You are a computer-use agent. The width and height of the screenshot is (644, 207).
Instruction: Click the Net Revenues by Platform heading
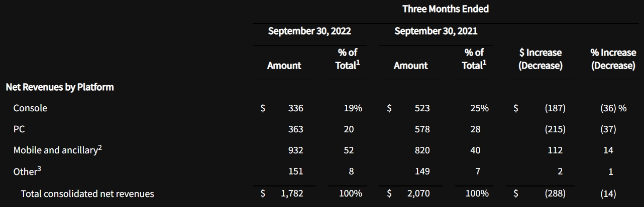point(60,87)
